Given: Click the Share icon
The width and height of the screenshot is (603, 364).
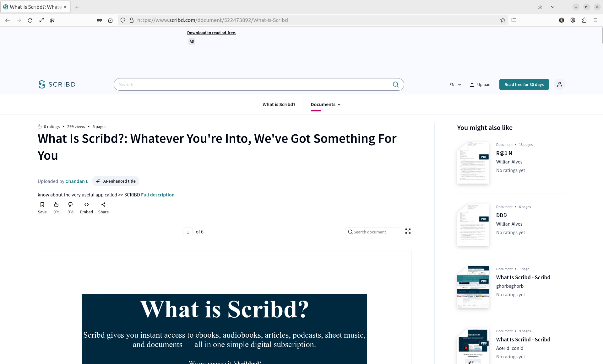Looking at the screenshot, I should pyautogui.click(x=103, y=208).
